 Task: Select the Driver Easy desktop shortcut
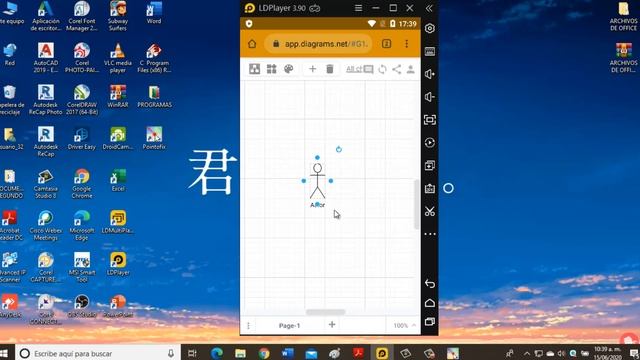click(x=82, y=139)
